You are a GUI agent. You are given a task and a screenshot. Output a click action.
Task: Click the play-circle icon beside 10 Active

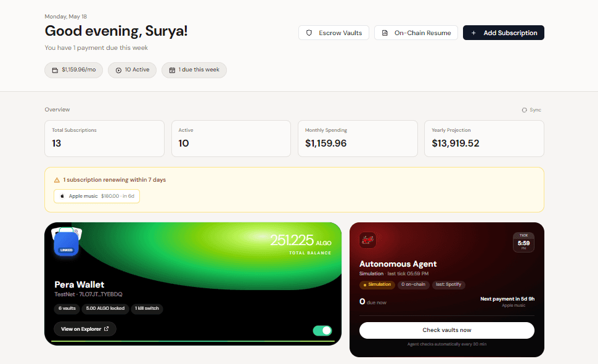(x=118, y=70)
